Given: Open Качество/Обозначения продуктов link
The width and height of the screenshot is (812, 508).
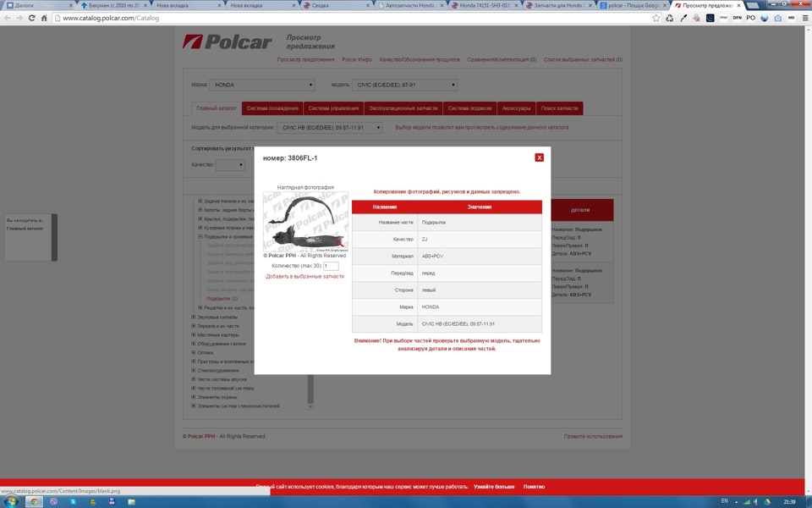Looking at the screenshot, I should pyautogui.click(x=420, y=59).
